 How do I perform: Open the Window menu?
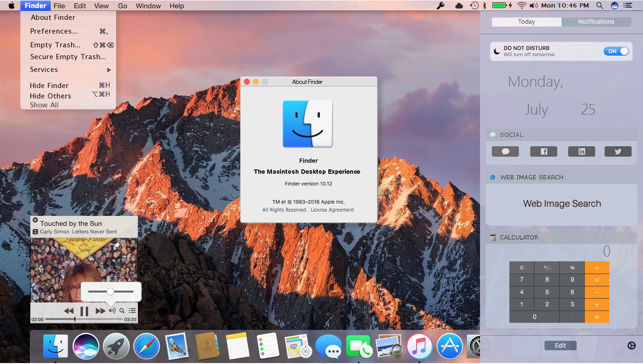pos(148,6)
